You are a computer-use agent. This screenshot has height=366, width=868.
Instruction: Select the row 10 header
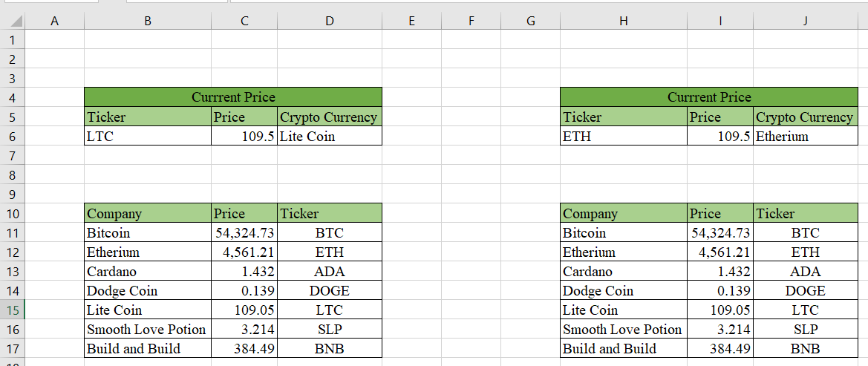[13, 214]
